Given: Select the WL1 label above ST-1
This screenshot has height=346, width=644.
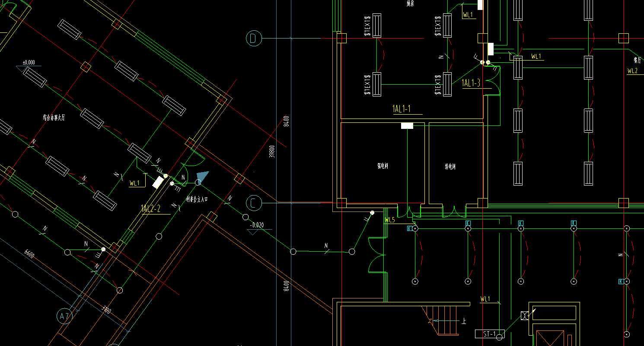Looking at the screenshot, I should (485, 299).
